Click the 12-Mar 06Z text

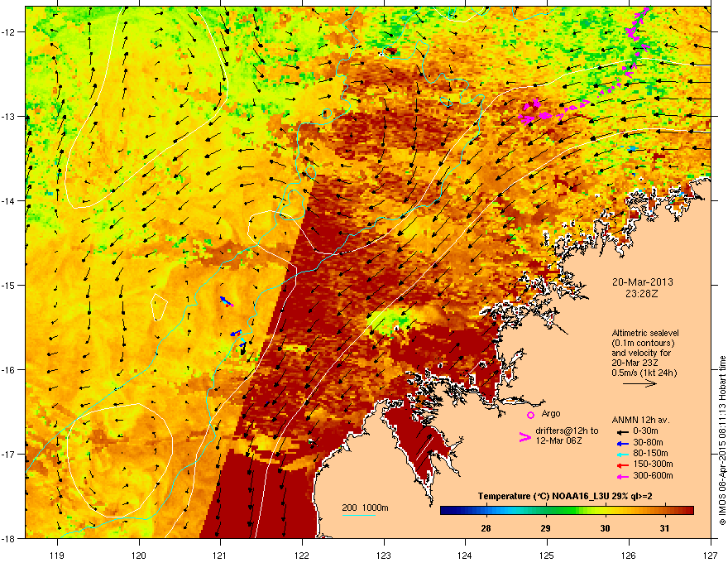[x=558, y=440]
